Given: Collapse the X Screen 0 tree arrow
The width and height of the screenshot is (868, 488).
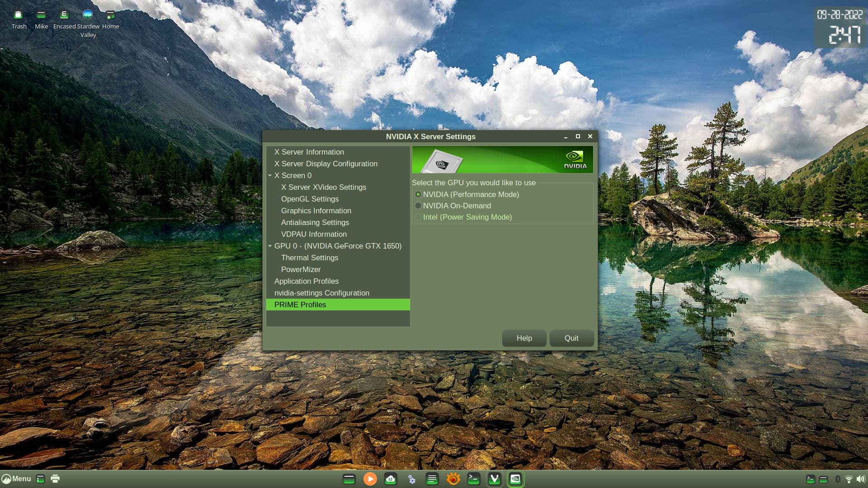Looking at the screenshot, I should 270,175.
